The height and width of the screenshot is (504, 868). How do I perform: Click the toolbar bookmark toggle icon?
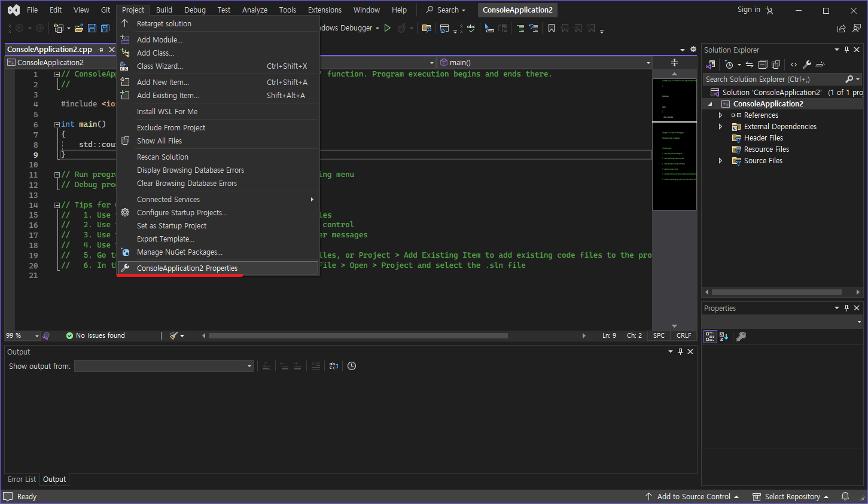552,28
